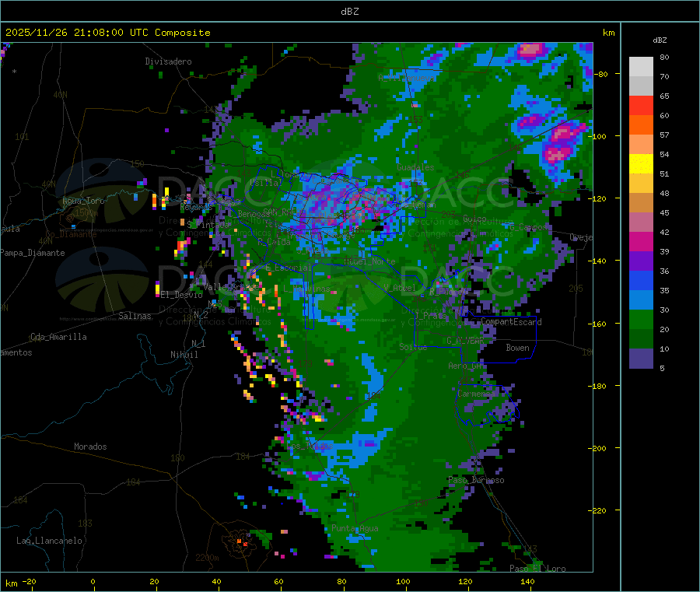The width and height of the screenshot is (700, 592).
Task: Click the Salinas map label
Action: point(135,316)
